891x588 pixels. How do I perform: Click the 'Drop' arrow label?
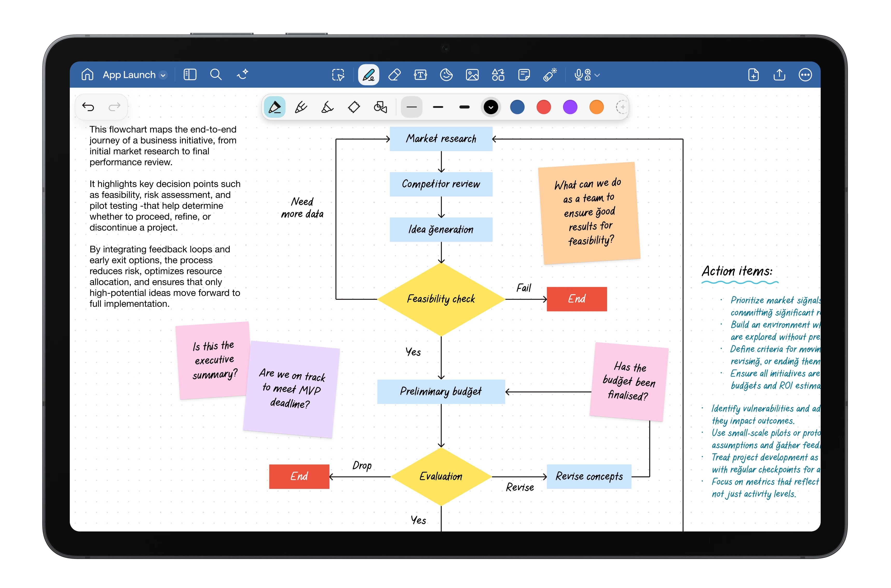pyautogui.click(x=362, y=465)
